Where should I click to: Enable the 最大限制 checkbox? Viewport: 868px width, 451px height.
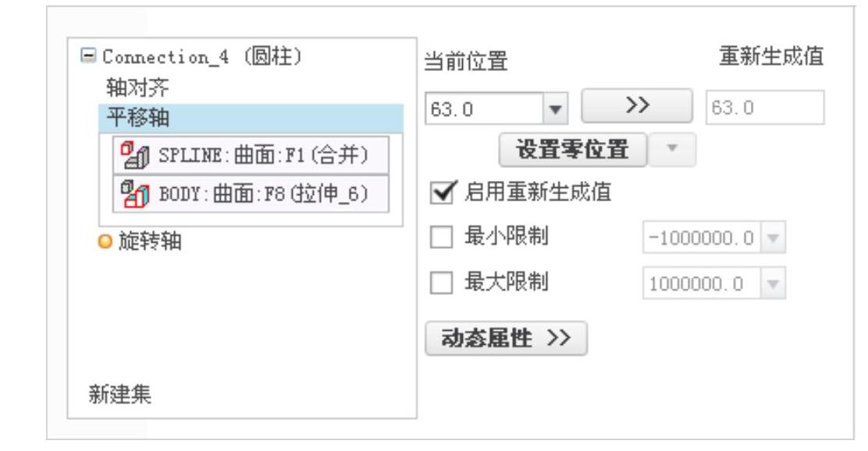441,282
